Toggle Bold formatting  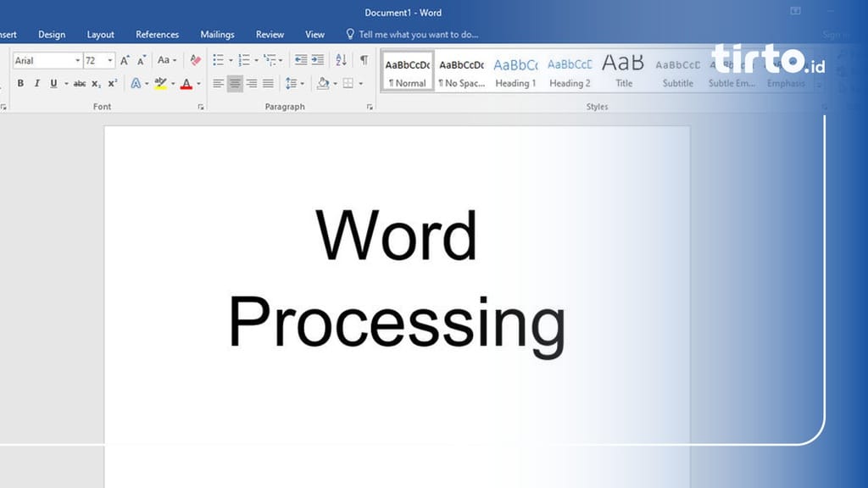coord(20,84)
